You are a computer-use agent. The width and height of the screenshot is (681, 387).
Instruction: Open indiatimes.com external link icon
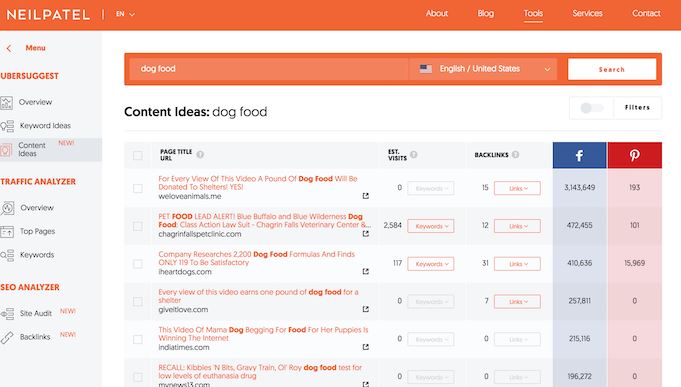366,347
